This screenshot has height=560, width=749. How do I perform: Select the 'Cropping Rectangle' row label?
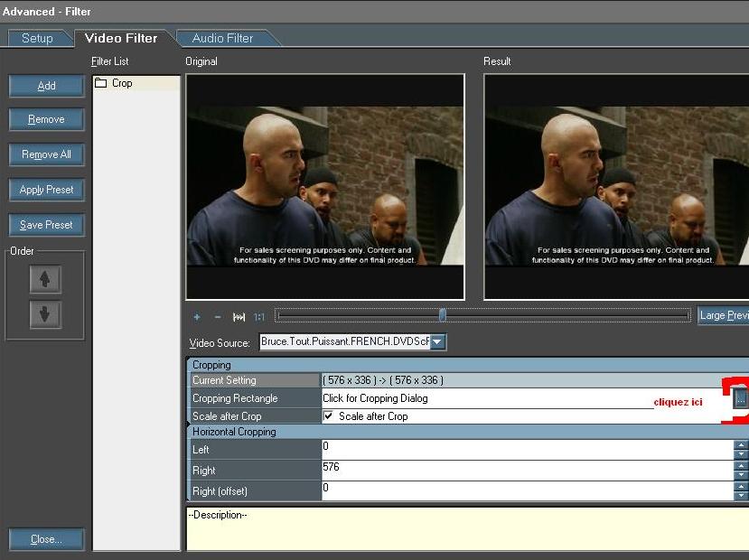coord(235,398)
